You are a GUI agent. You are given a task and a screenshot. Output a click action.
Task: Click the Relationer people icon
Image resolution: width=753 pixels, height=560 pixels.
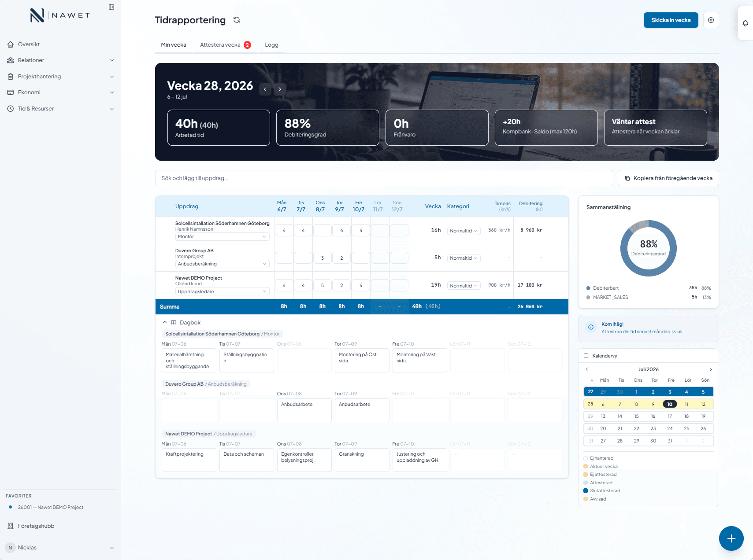coord(11,60)
